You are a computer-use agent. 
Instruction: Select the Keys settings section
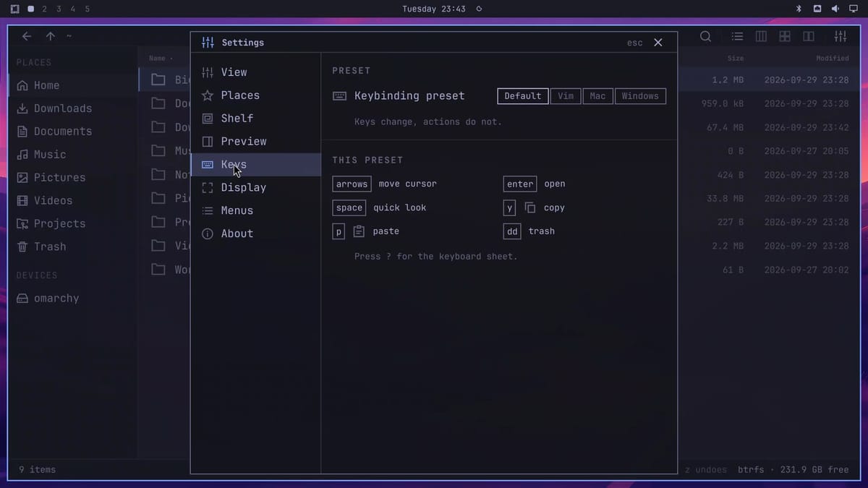(256, 165)
